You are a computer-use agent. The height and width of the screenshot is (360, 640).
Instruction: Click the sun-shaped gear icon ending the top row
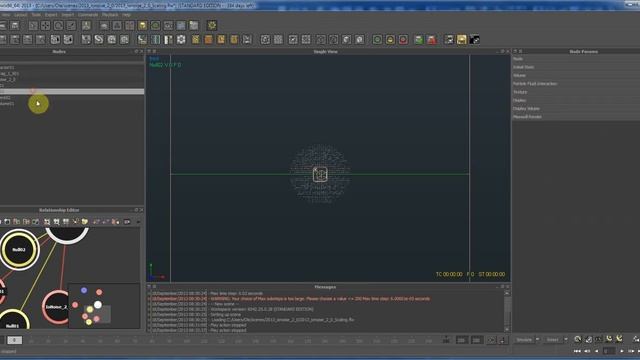(212, 25)
